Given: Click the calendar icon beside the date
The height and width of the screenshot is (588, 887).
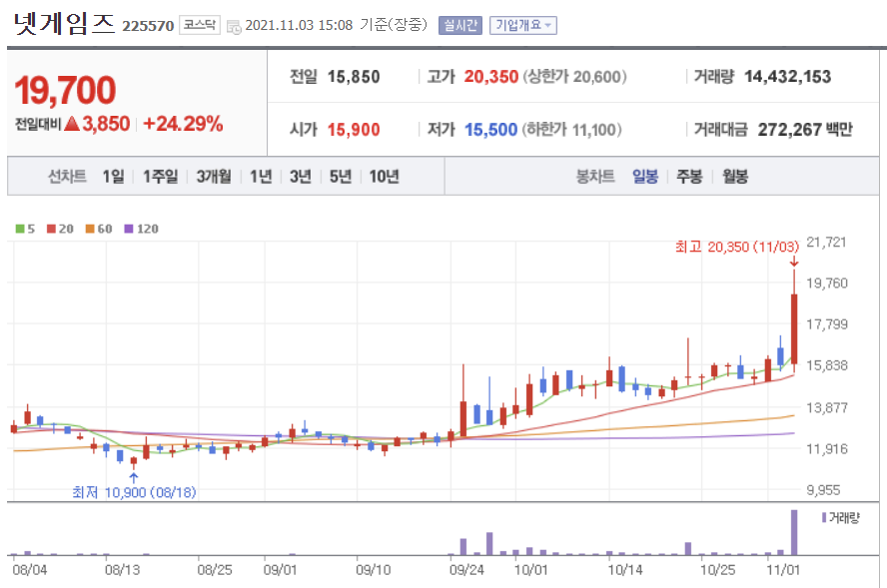Looking at the screenshot, I should tap(234, 26).
